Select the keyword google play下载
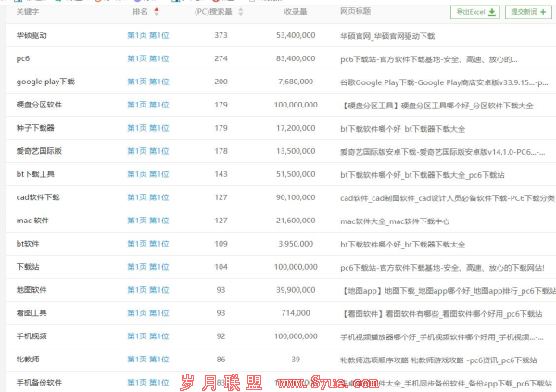The height and width of the screenshot is (392, 556). 45,82
